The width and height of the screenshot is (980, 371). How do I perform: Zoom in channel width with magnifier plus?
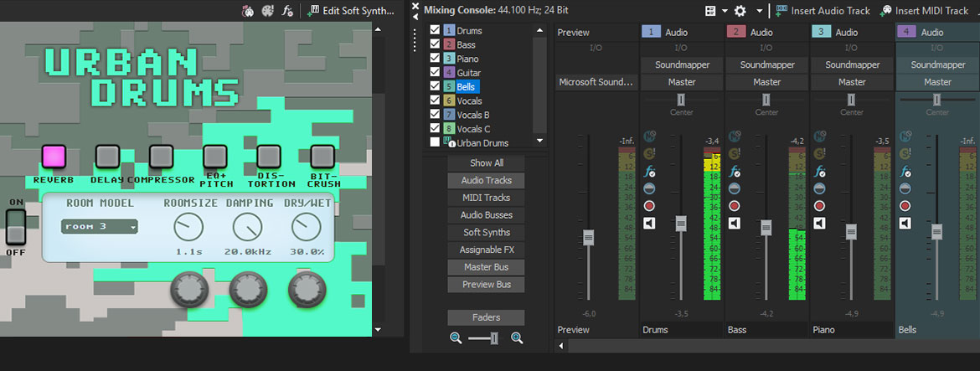click(x=517, y=338)
